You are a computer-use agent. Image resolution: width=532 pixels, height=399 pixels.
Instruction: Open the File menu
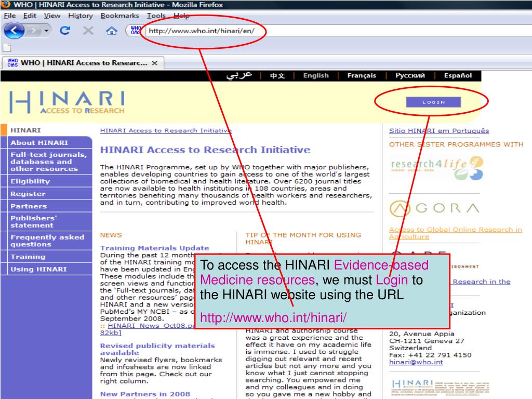pyautogui.click(x=9, y=16)
